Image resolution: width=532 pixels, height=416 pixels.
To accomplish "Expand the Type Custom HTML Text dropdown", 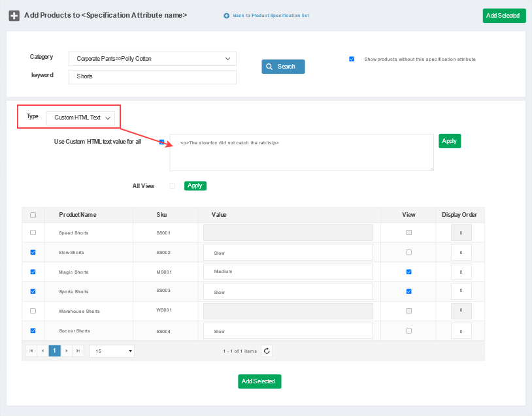I will coord(80,118).
